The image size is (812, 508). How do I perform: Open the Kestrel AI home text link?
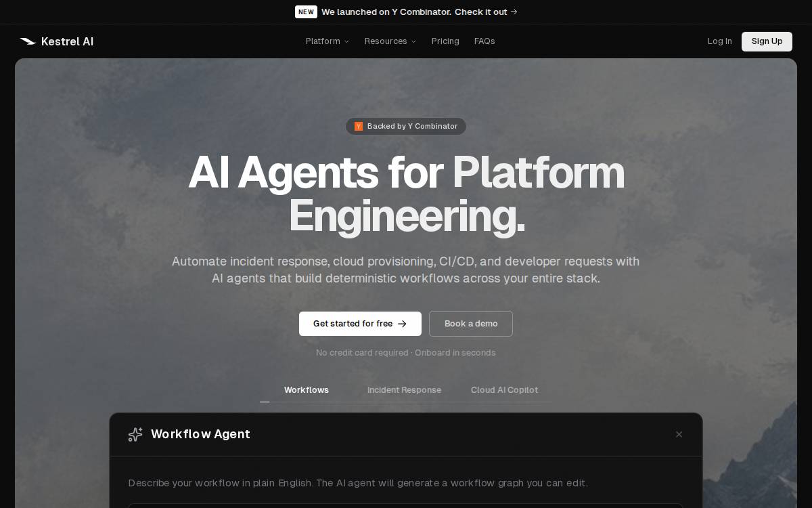(67, 41)
